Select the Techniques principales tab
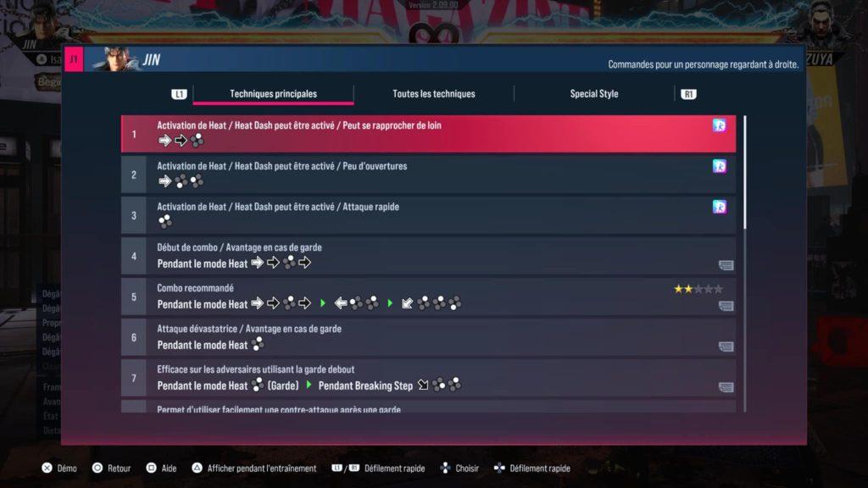868x488 pixels. (274, 93)
